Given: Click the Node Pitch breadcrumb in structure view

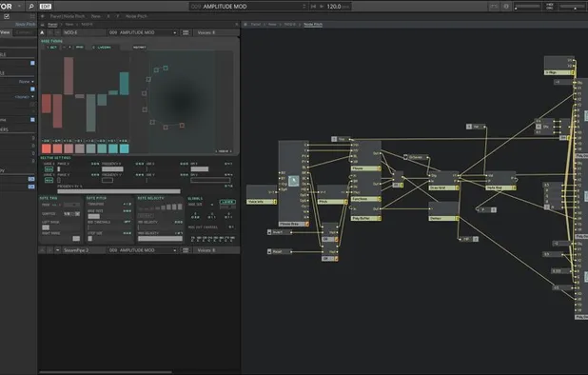Looking at the screenshot, I should (x=313, y=25).
